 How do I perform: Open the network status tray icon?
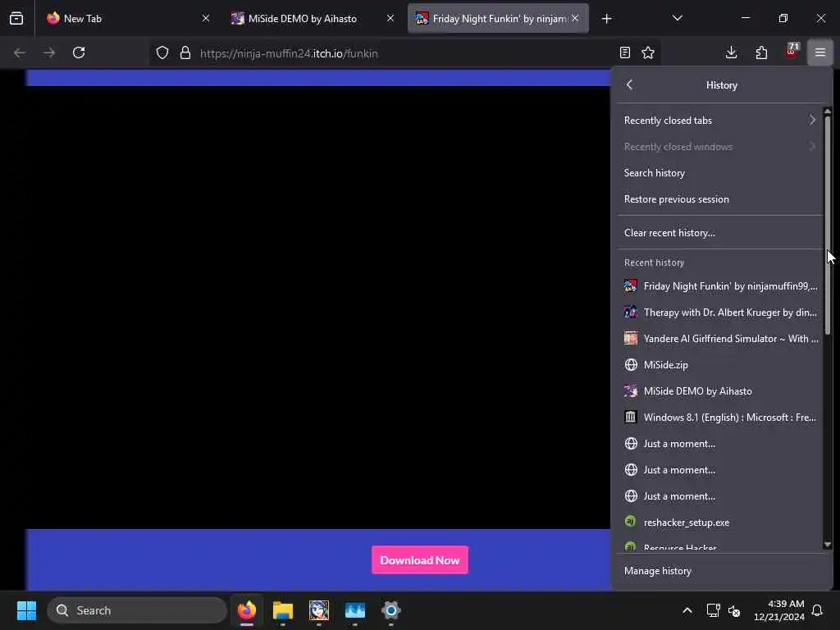713,610
